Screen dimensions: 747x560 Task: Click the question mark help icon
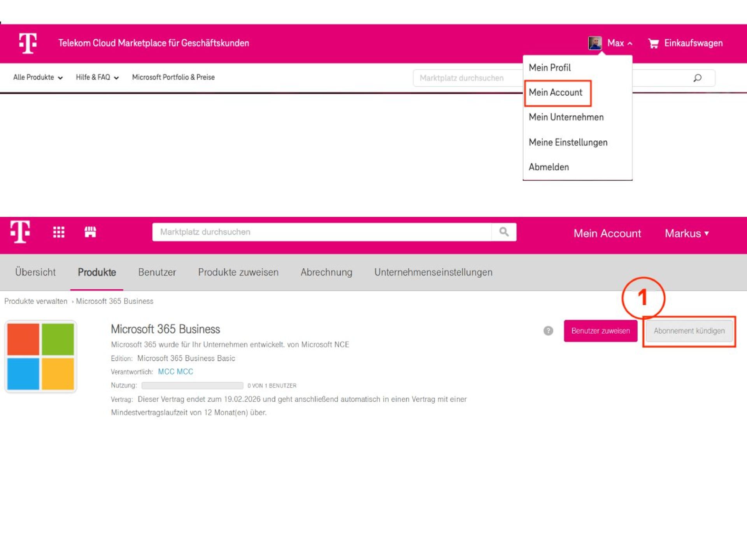pos(548,331)
